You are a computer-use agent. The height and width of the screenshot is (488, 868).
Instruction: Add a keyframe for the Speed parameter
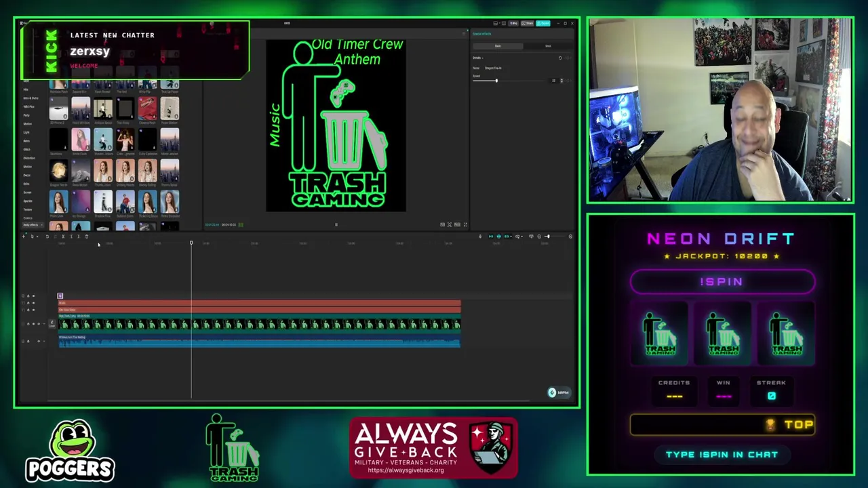pos(568,81)
